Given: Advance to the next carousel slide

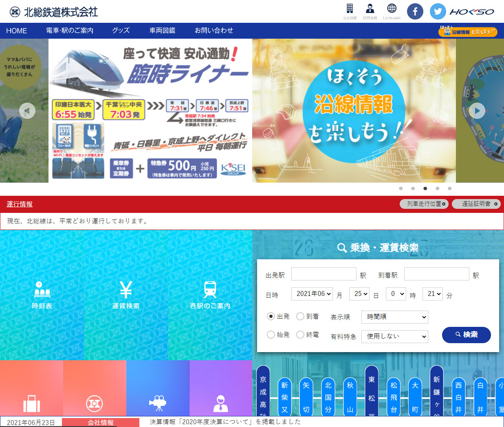Looking at the screenshot, I should (477, 111).
